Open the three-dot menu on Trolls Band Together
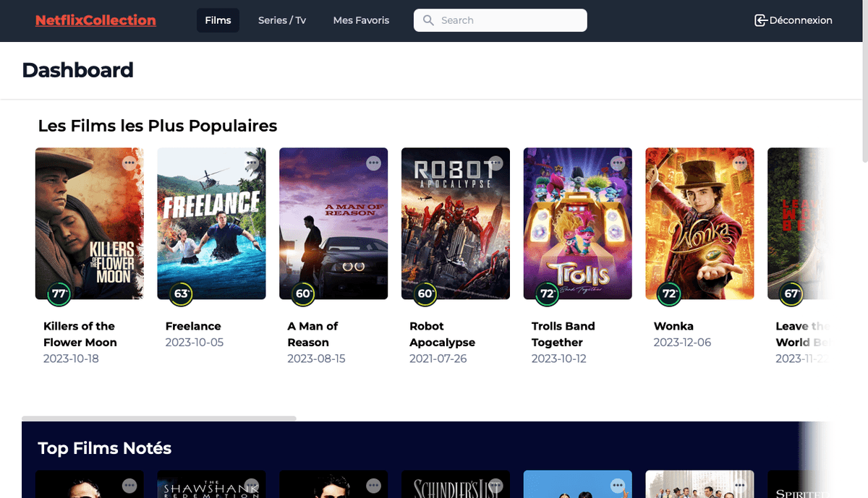 618,163
